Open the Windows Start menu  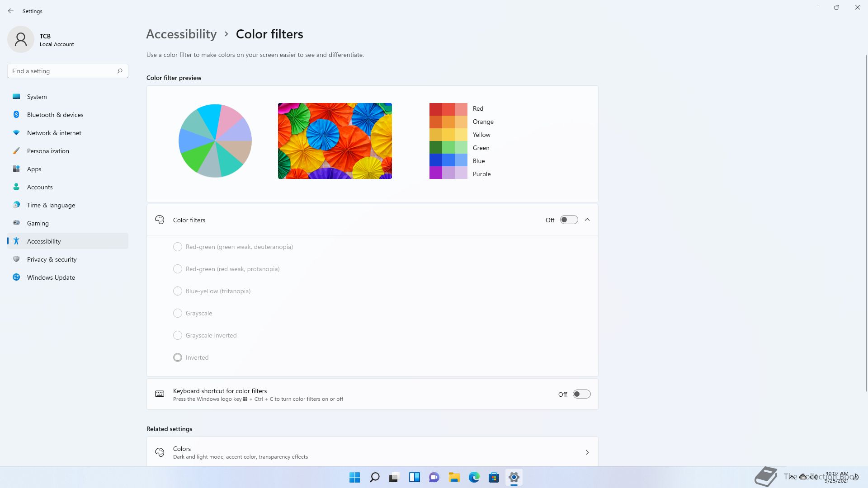click(x=355, y=477)
